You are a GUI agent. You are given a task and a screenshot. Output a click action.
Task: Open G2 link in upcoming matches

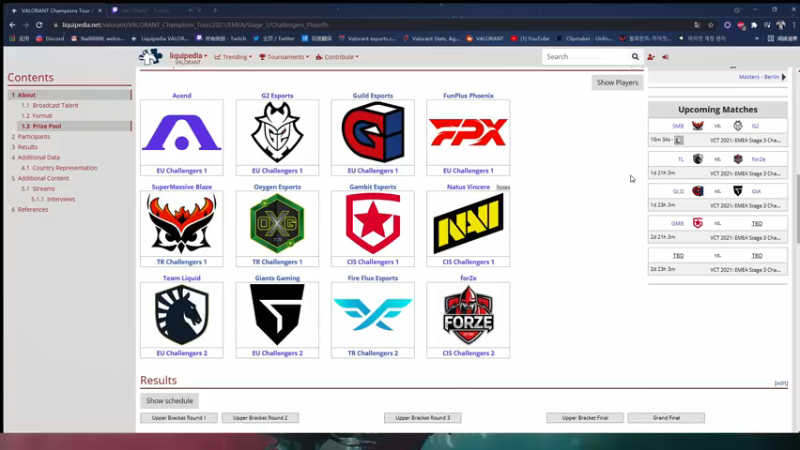[x=755, y=126]
